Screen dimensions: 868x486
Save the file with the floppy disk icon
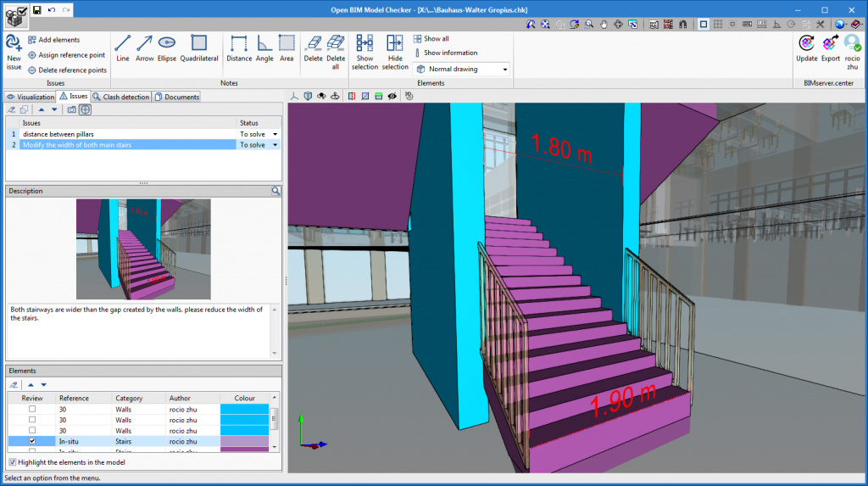pyautogui.click(x=36, y=10)
